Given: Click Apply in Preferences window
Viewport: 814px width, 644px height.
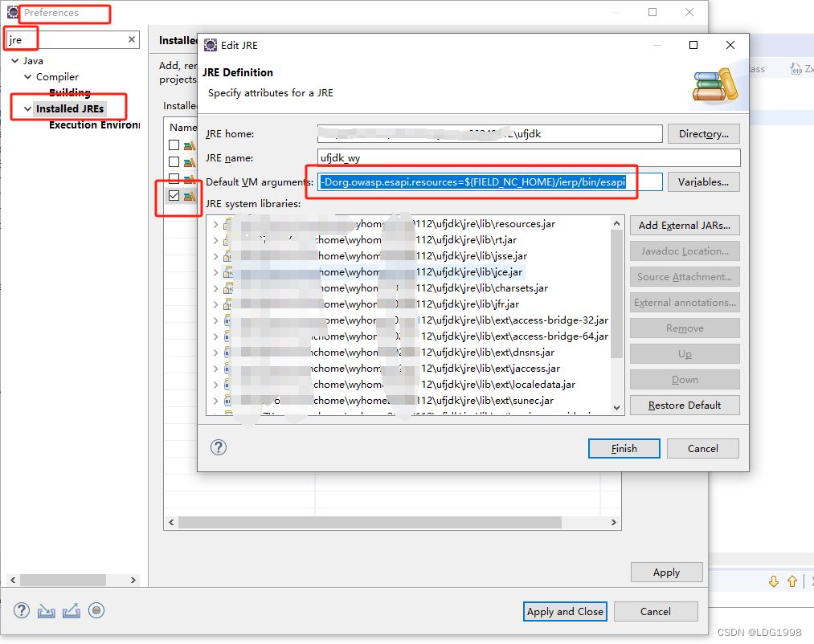Looking at the screenshot, I should [667, 573].
